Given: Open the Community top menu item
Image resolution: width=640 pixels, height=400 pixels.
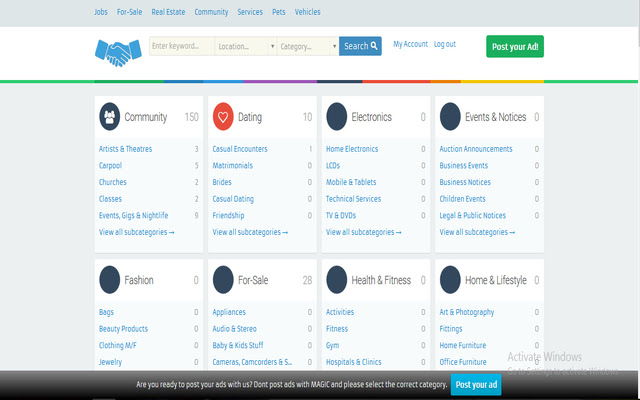Looking at the screenshot, I should [211, 12].
